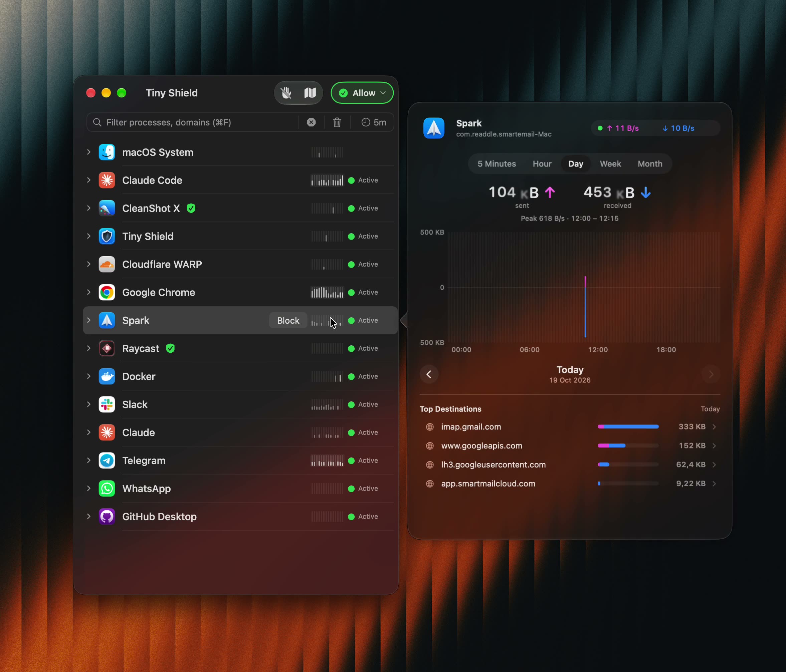Click the Telegram app icon
786x672 pixels.
tap(107, 460)
